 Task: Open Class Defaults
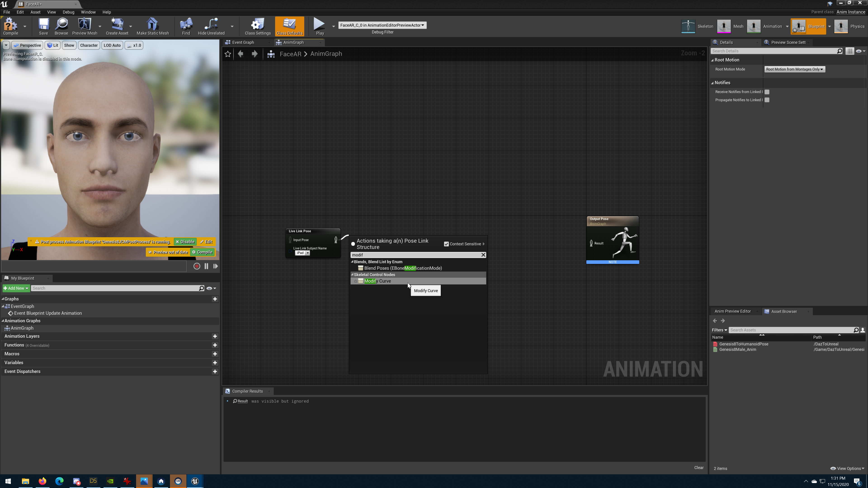pyautogui.click(x=289, y=26)
